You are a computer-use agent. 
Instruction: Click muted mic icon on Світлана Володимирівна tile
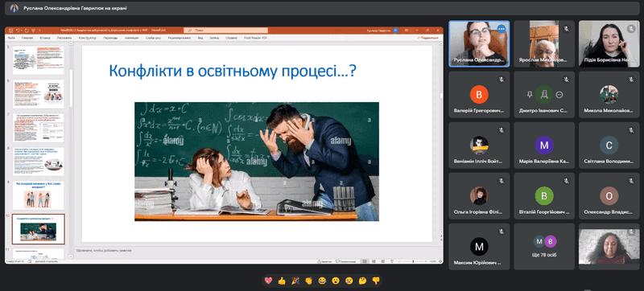tap(631, 130)
